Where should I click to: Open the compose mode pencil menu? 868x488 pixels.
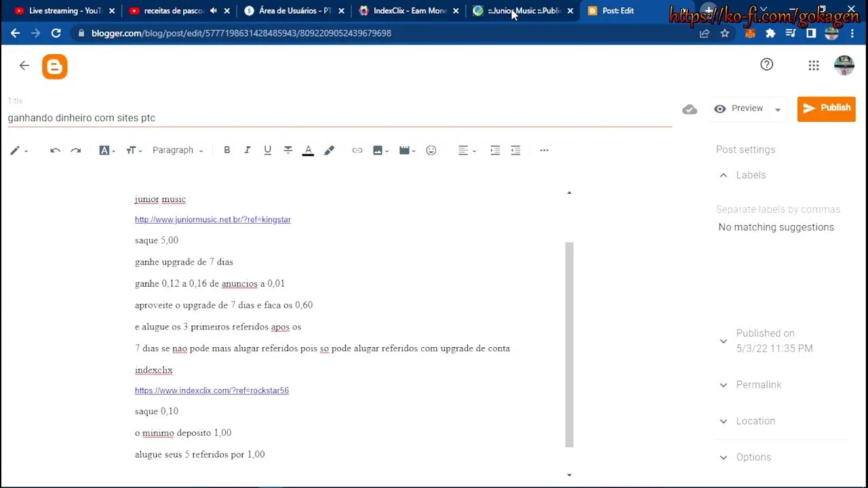coord(18,150)
